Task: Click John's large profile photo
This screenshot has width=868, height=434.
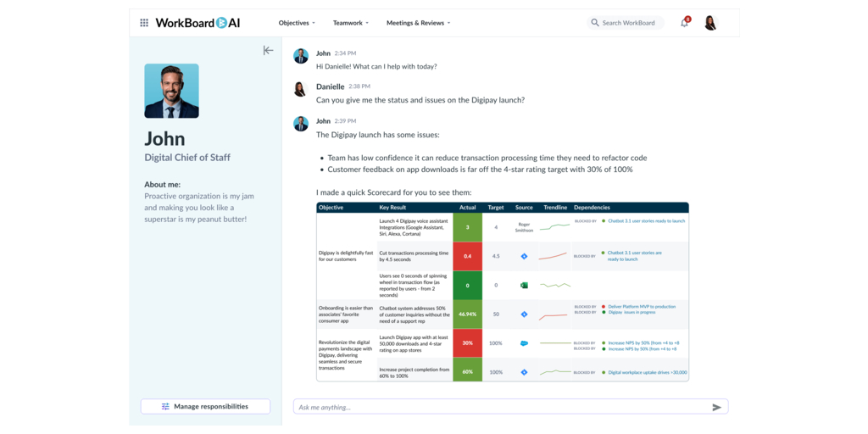Action: coord(171,91)
